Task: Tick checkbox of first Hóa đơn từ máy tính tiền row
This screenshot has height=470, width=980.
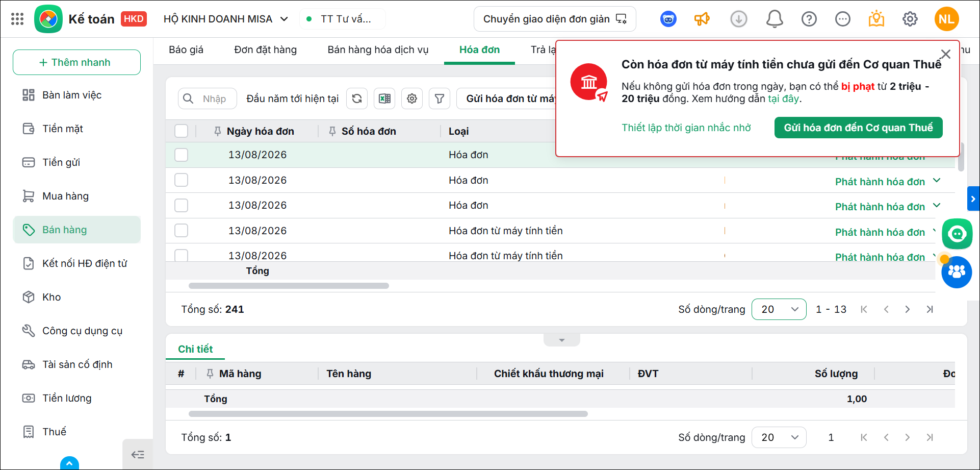Action: pyautogui.click(x=181, y=231)
